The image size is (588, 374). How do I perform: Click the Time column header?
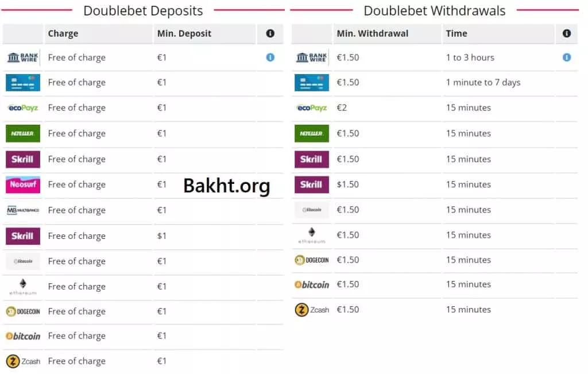457,34
